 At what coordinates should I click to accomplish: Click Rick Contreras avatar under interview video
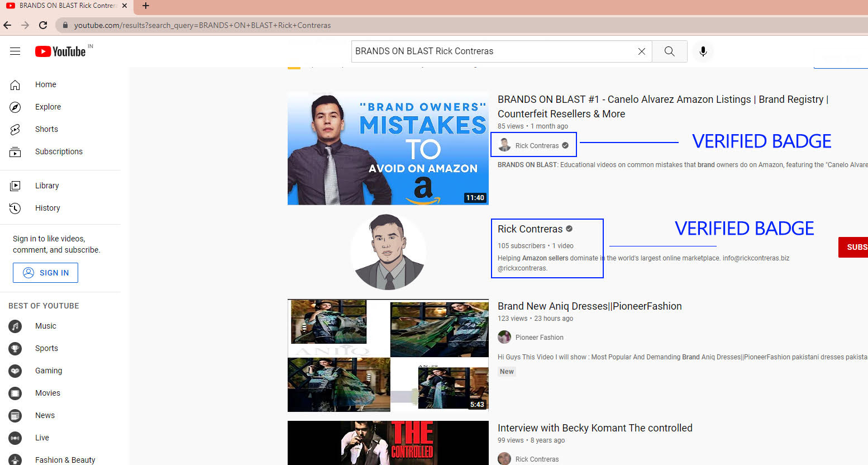coord(504,459)
